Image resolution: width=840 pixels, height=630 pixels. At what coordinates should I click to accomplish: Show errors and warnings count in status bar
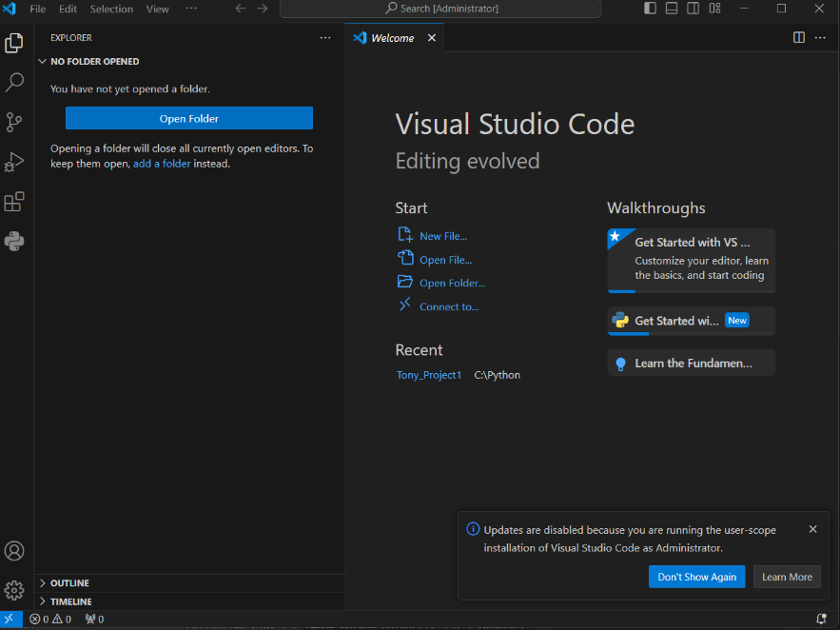tap(49, 620)
